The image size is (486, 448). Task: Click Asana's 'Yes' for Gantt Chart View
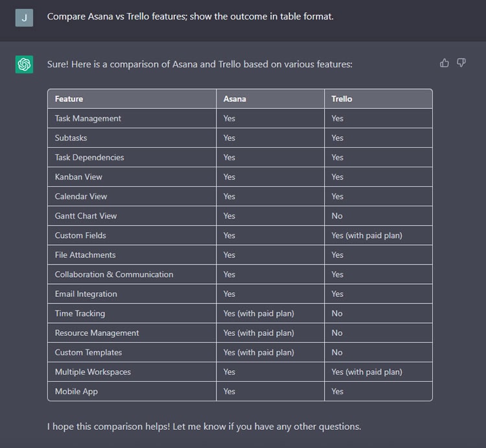point(229,216)
